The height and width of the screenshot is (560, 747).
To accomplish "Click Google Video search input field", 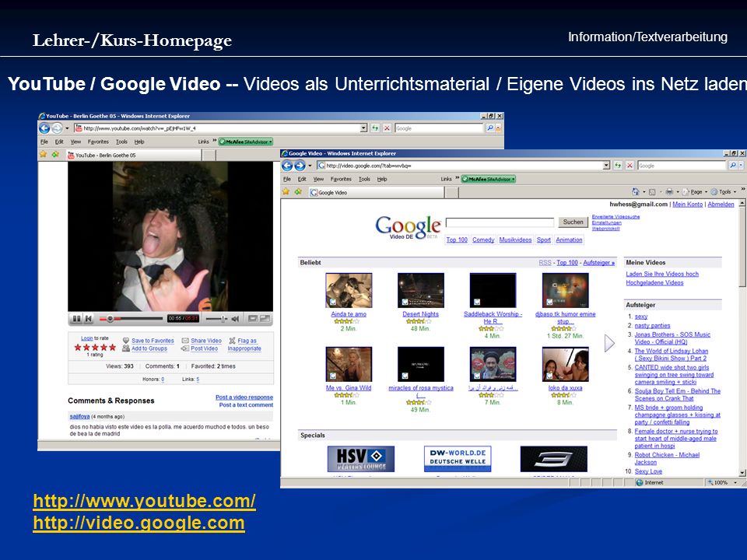I will 500,222.
